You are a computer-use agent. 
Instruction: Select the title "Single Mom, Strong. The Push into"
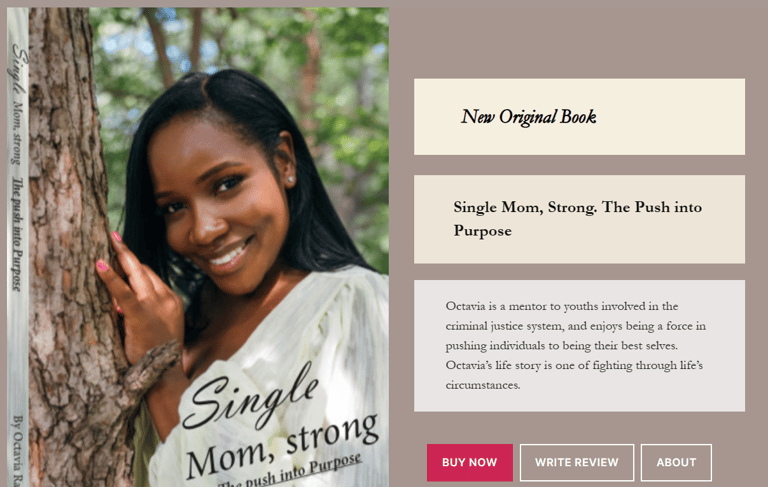(x=577, y=207)
